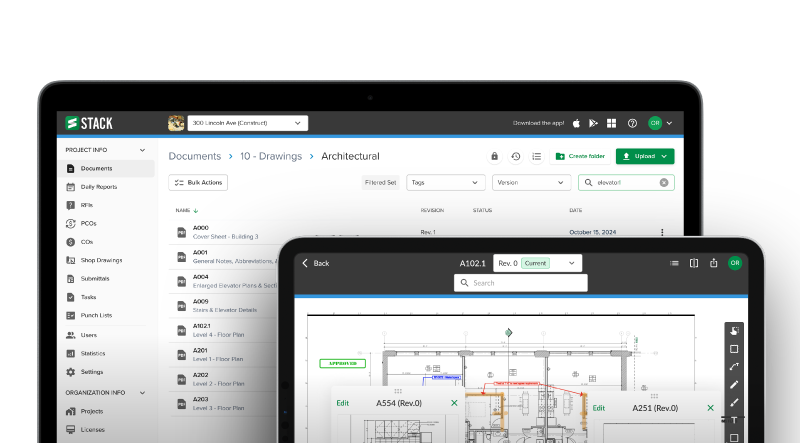Select the pencil draw tool on tablet

pyautogui.click(x=734, y=385)
